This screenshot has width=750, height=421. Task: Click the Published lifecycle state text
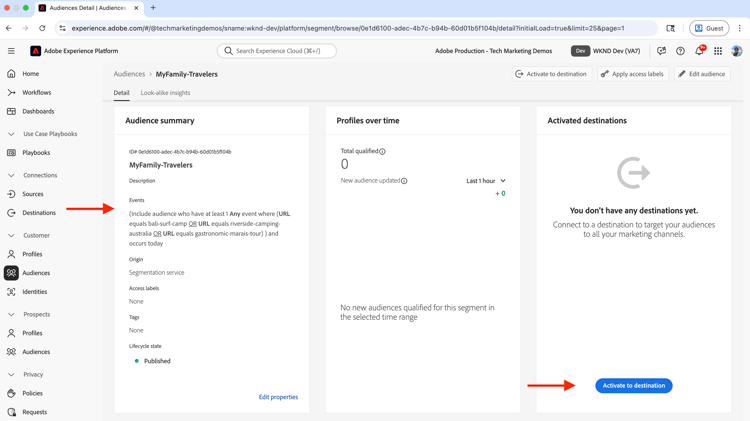pyautogui.click(x=157, y=361)
